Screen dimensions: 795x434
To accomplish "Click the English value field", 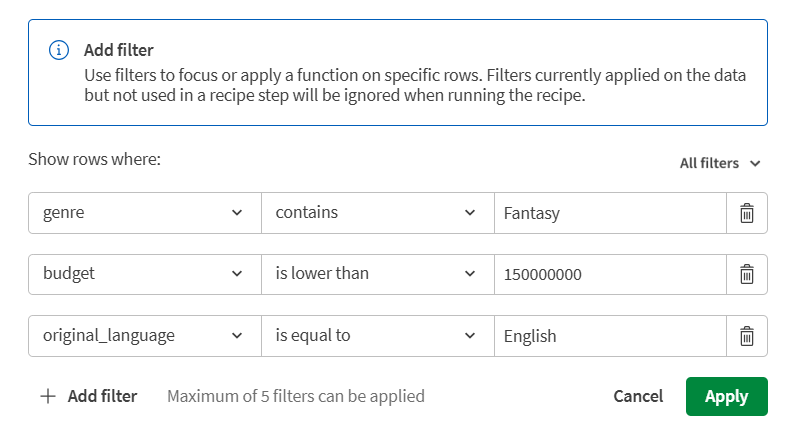I will (x=609, y=336).
